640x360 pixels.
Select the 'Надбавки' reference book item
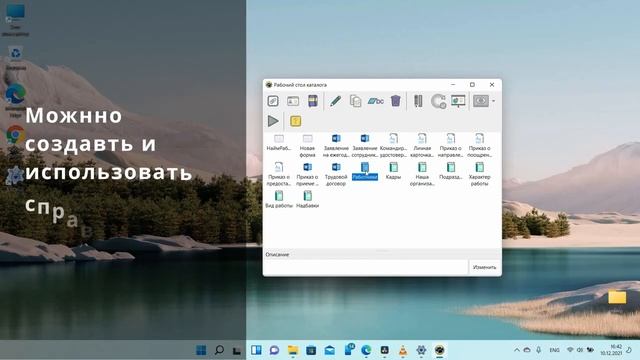coord(307,200)
